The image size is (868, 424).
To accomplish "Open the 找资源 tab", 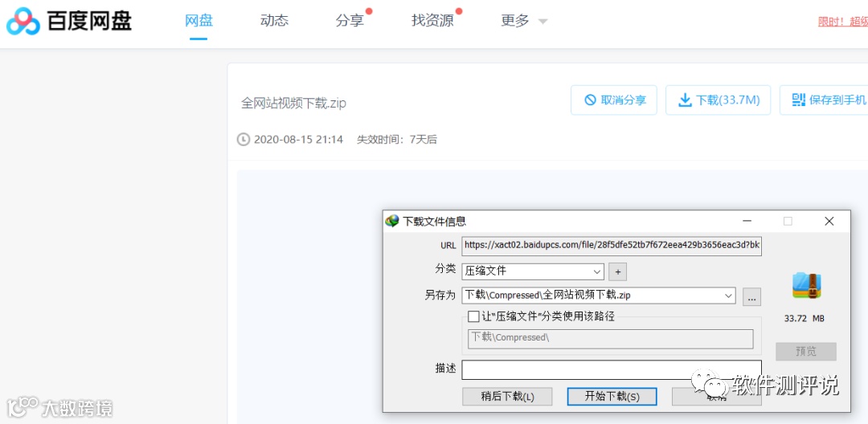I will 432,21.
